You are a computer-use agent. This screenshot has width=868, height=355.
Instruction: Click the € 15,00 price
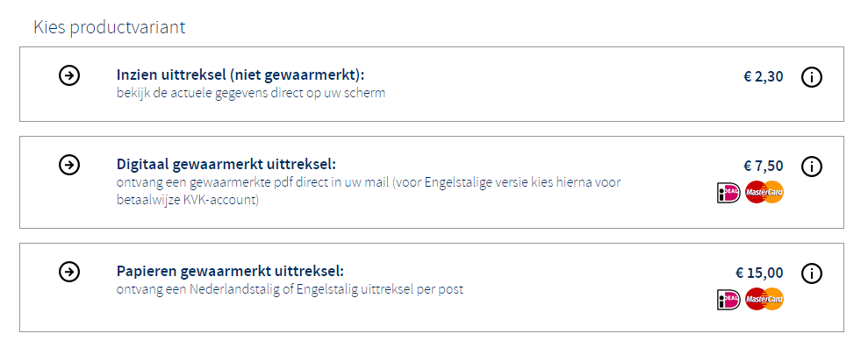point(759,273)
